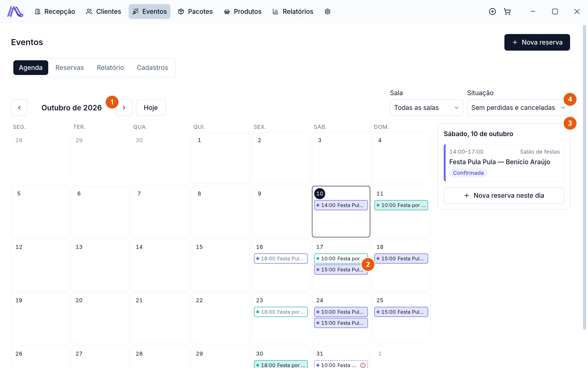Expand the Sala dropdown
The image size is (588, 368).
tap(427, 108)
